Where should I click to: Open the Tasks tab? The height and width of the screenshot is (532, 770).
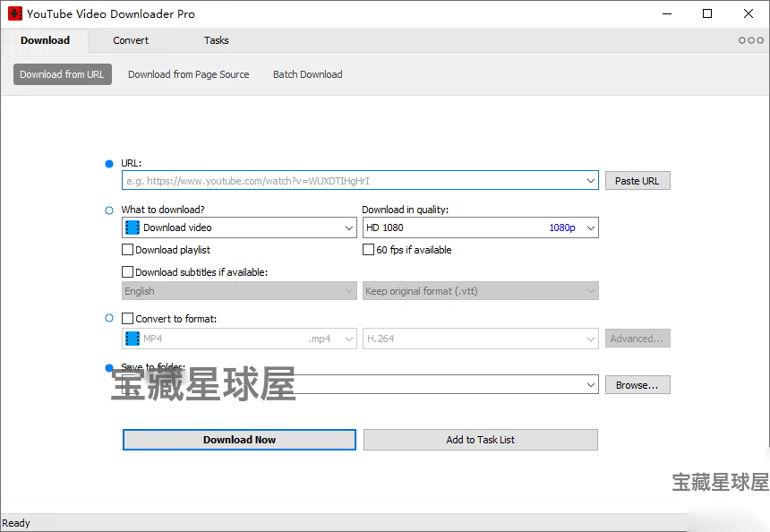[x=217, y=40]
